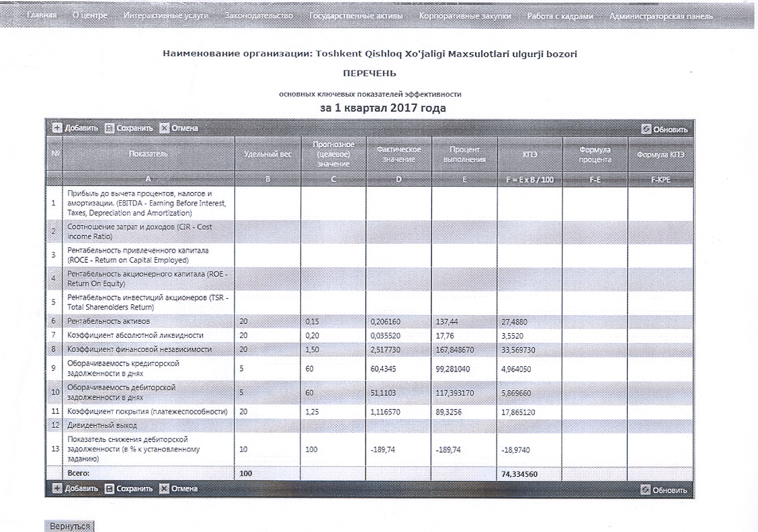Click the Удельный вес column header
758x532 pixels.
click(x=267, y=154)
